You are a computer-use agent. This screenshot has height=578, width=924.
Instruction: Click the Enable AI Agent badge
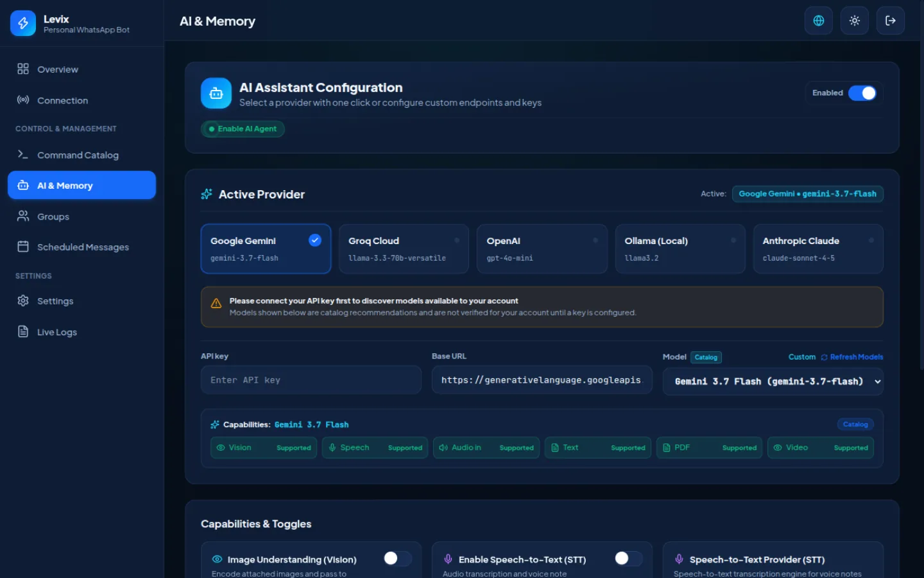click(243, 129)
